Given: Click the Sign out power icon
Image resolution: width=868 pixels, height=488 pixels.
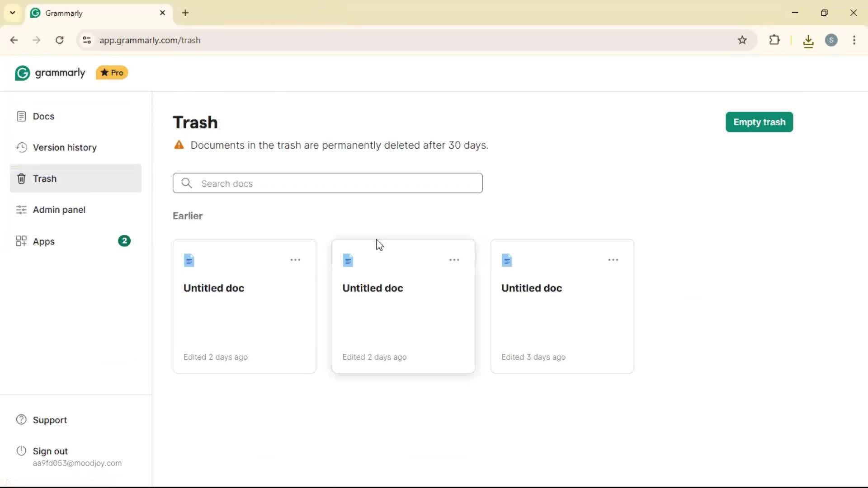Looking at the screenshot, I should 21,451.
